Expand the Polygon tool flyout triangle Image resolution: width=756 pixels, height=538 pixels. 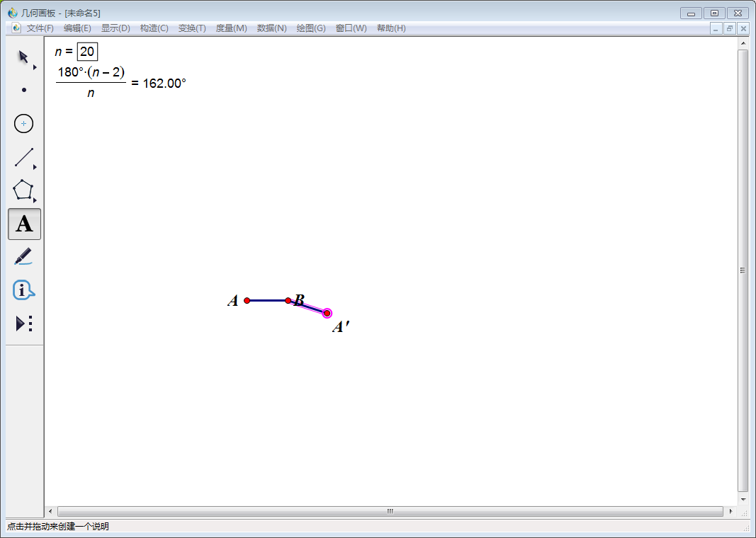(35, 200)
